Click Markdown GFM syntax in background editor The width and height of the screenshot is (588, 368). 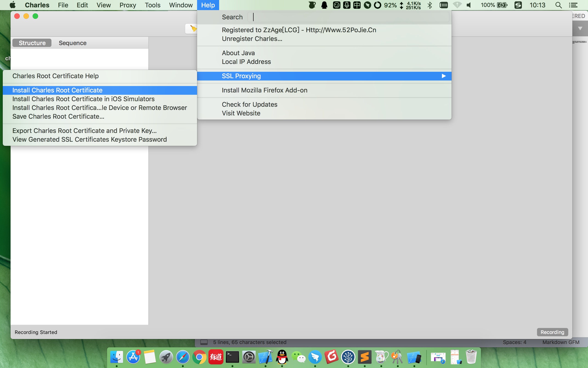(x=561, y=342)
